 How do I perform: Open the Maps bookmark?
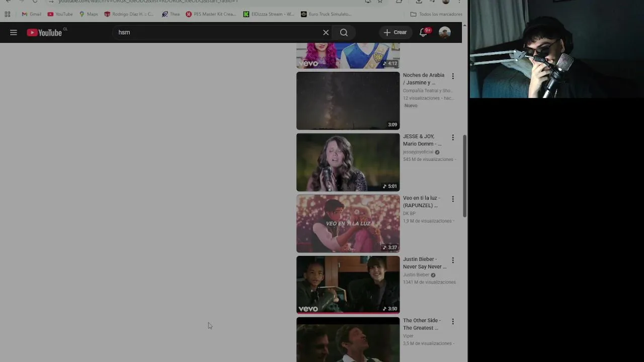point(89,14)
